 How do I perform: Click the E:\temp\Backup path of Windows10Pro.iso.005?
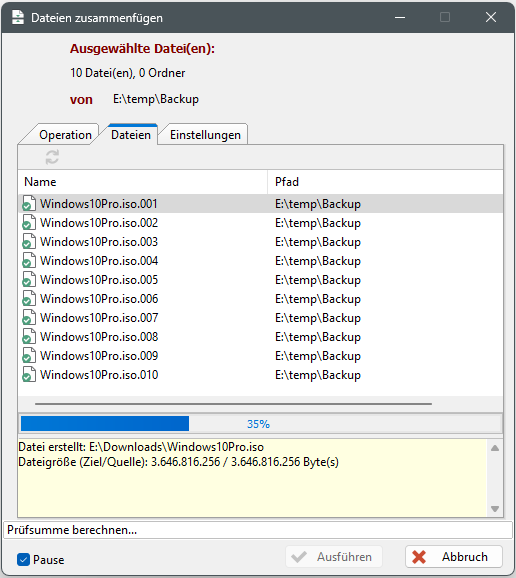pos(318,280)
